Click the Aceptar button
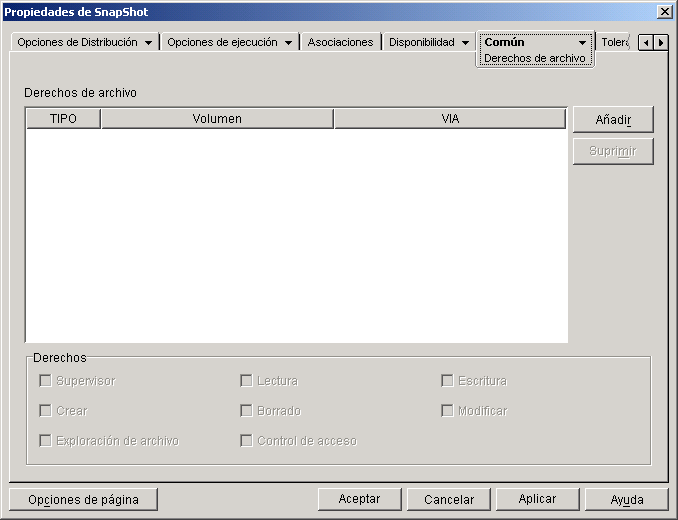This screenshot has height=520, width=678. (x=359, y=499)
